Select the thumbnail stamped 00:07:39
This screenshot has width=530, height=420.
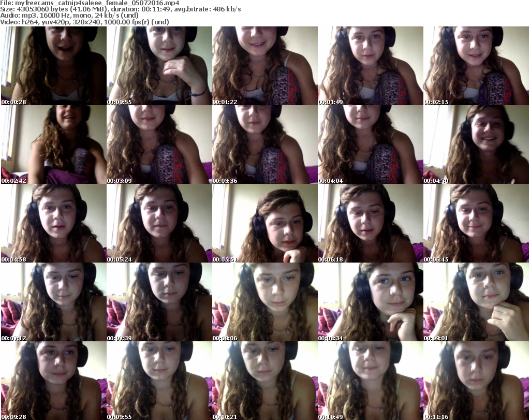(159, 302)
